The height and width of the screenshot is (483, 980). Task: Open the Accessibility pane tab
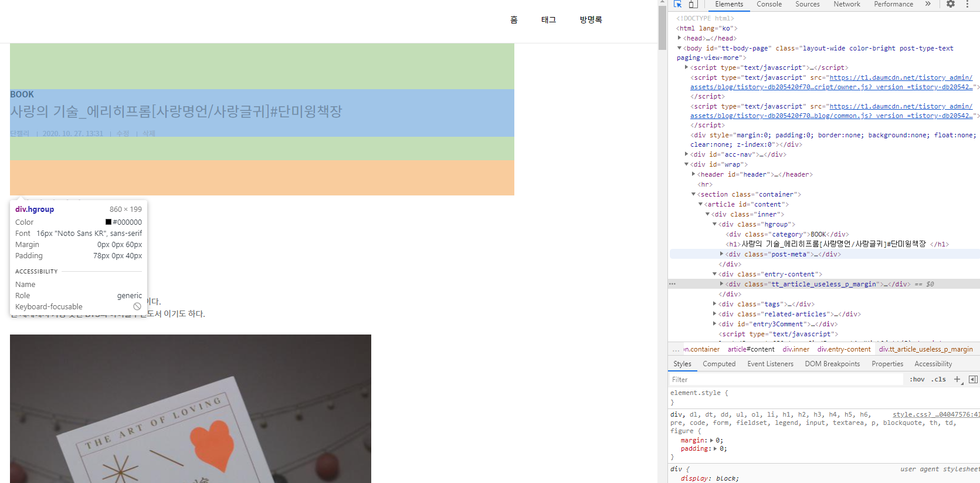pyautogui.click(x=933, y=364)
